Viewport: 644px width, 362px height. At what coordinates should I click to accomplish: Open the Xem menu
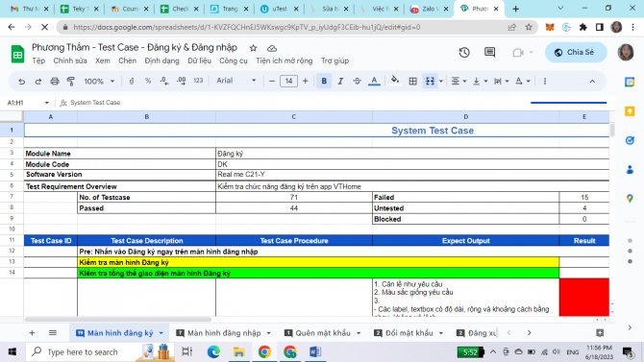pos(103,60)
